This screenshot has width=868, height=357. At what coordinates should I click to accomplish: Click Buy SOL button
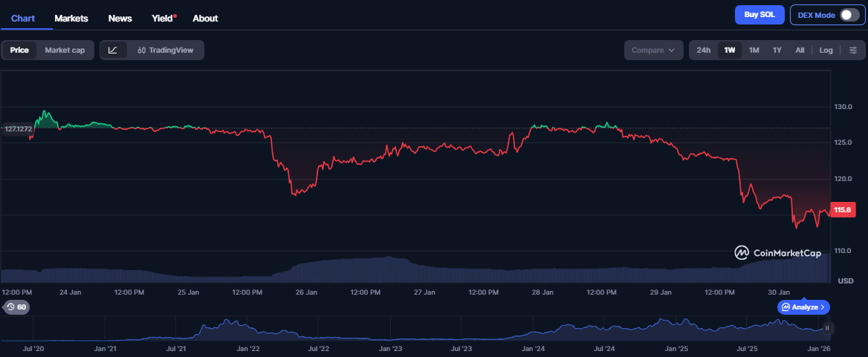click(759, 15)
